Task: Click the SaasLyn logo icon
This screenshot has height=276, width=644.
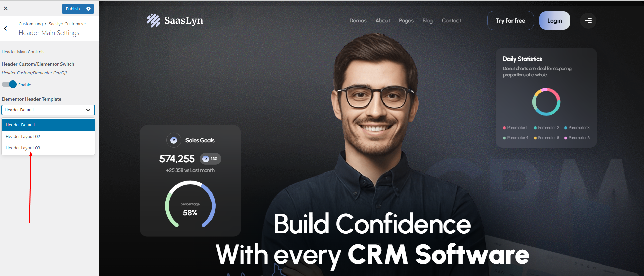Action: (153, 21)
